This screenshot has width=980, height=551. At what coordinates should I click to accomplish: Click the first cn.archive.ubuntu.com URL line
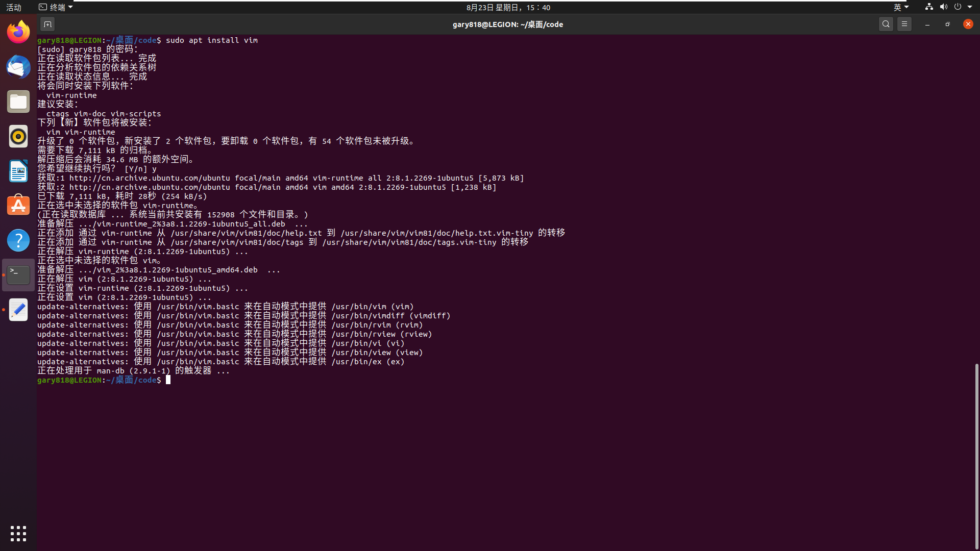(x=281, y=178)
